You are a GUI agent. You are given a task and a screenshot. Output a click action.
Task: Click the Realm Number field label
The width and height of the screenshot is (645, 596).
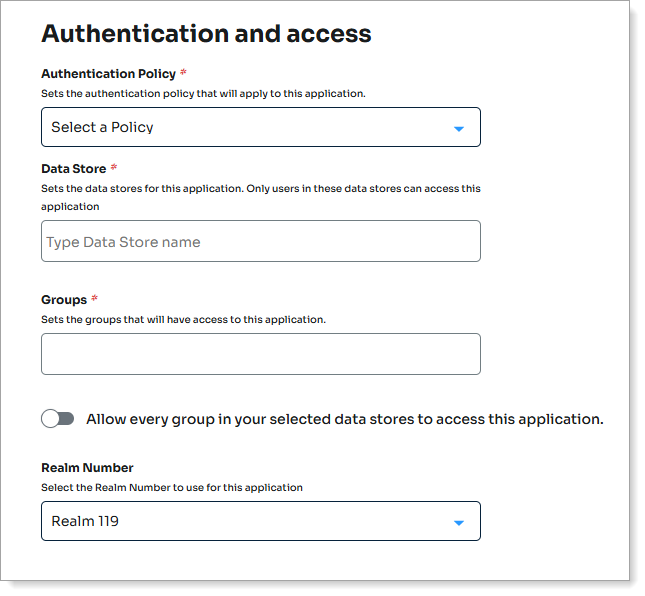point(87,468)
